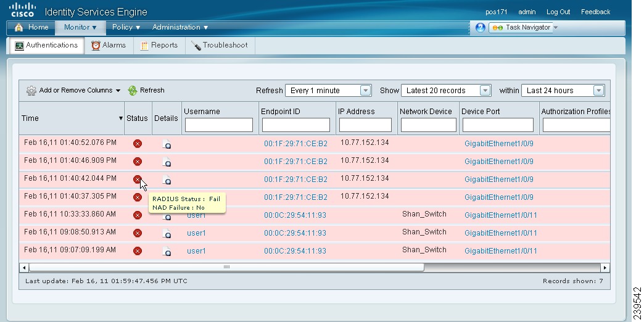Screen dimensions: 644x322
Task: Click user1 link in 09:07:09.199 AM row
Action: 196,251
